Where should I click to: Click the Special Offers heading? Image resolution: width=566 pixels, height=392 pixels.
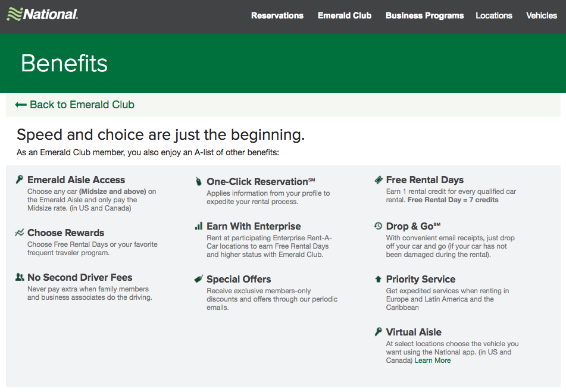click(239, 279)
